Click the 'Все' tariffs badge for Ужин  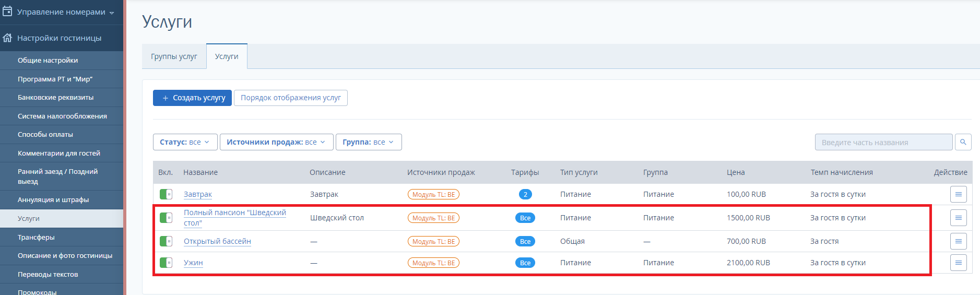tap(525, 263)
